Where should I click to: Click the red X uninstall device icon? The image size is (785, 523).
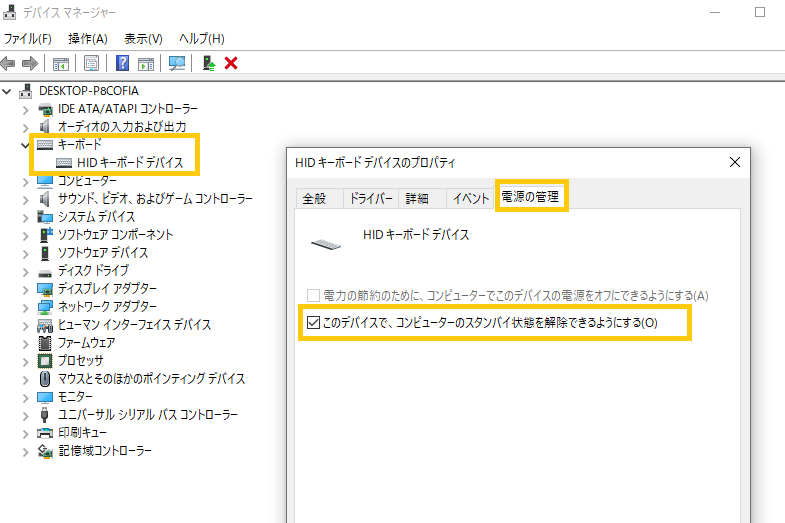click(231, 63)
